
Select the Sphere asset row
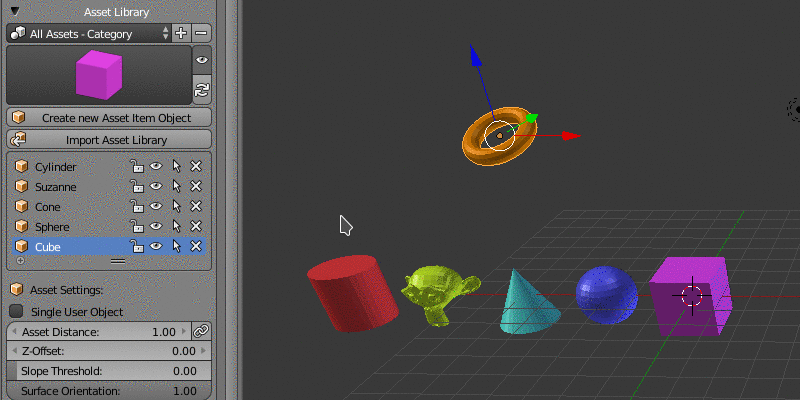point(109,227)
